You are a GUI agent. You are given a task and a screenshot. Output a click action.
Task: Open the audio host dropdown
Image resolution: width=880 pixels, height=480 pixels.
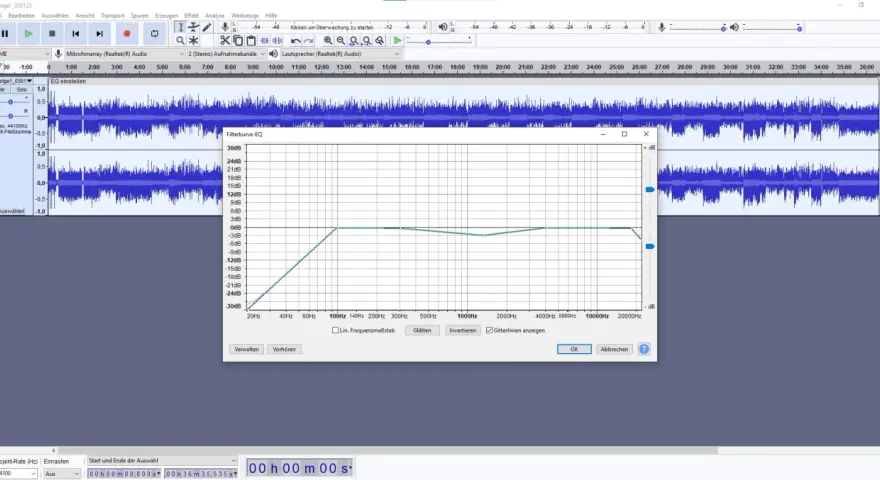(25, 54)
